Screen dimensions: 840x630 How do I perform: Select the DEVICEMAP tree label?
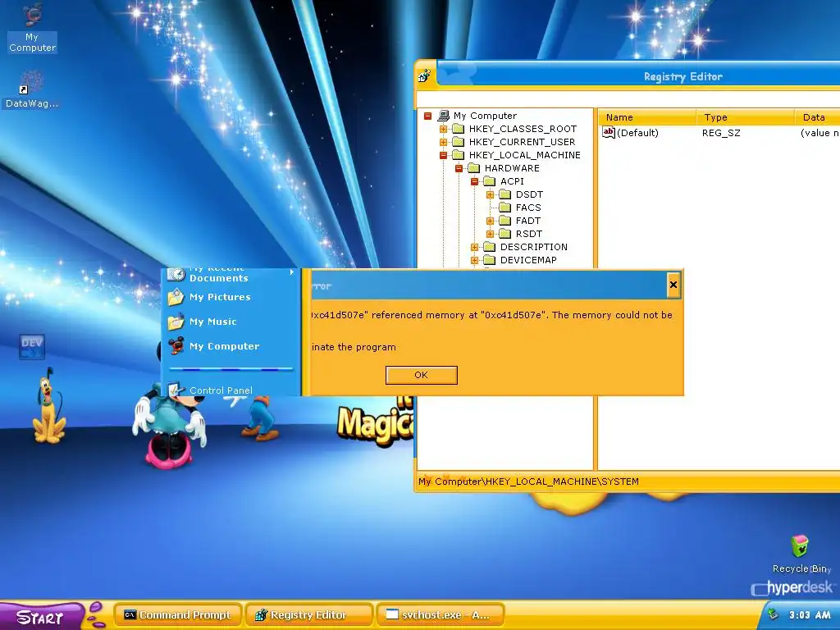point(528,260)
